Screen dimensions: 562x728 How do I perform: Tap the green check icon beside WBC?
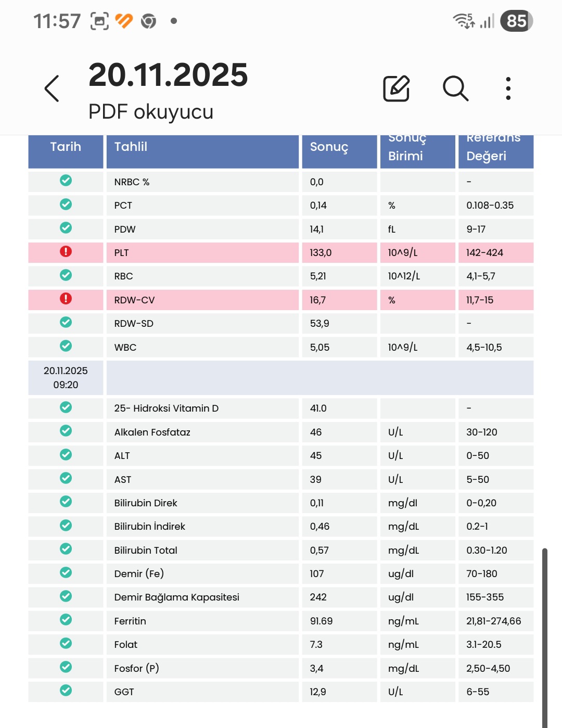click(x=66, y=346)
